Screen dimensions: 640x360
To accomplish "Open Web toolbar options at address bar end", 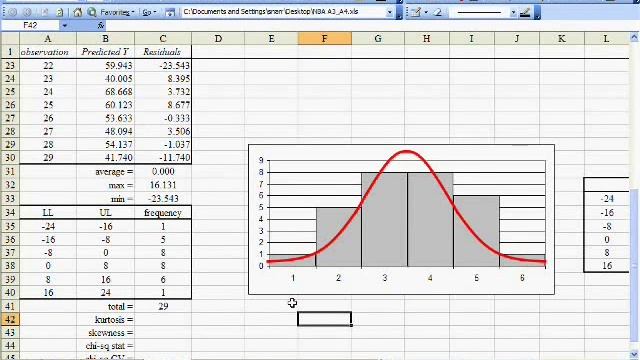I will click(400, 12).
